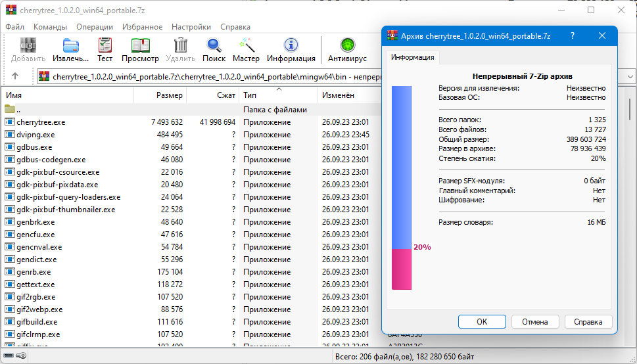Launch the Wizard (Мастер) tool
Image resolution: width=637 pixels, height=364 pixels.
[246, 45]
